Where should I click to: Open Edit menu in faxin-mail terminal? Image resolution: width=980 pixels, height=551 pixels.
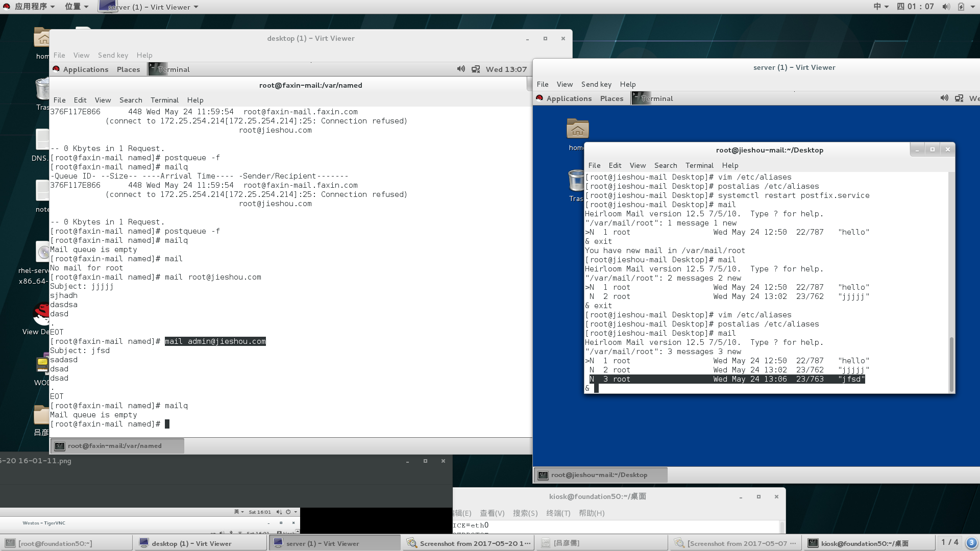click(x=80, y=100)
